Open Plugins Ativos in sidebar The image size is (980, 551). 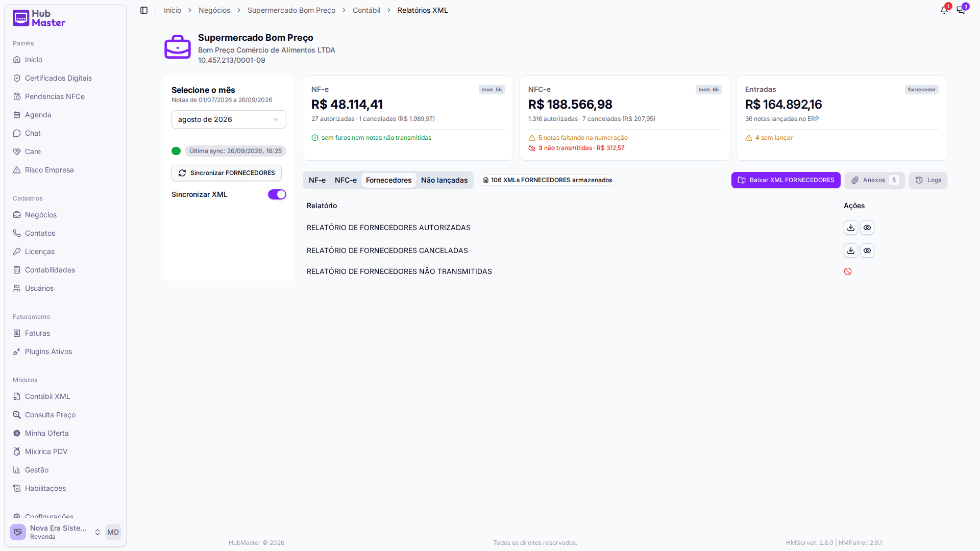pos(65,352)
